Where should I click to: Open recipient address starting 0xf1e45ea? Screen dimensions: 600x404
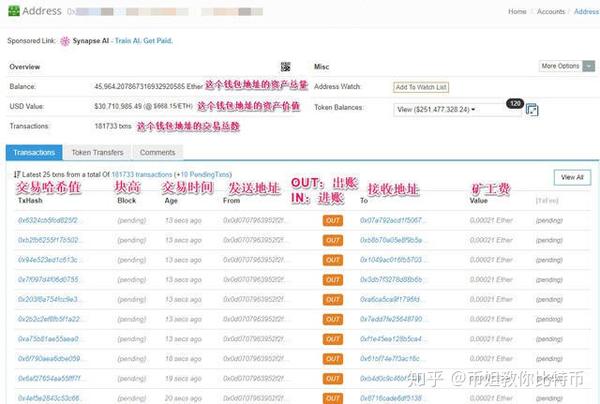click(x=391, y=339)
